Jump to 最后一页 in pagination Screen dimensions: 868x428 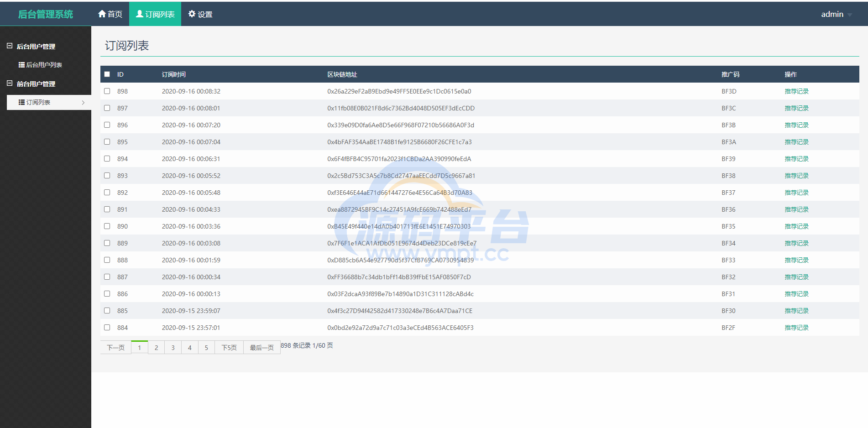[x=261, y=347]
